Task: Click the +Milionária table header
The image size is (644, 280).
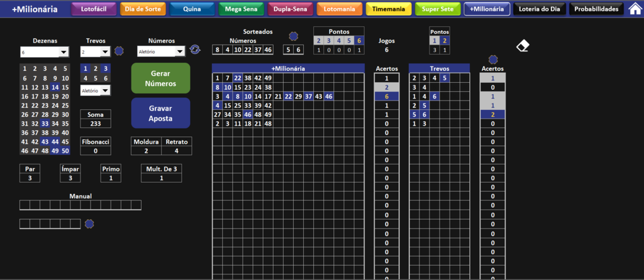Action: coord(288,68)
